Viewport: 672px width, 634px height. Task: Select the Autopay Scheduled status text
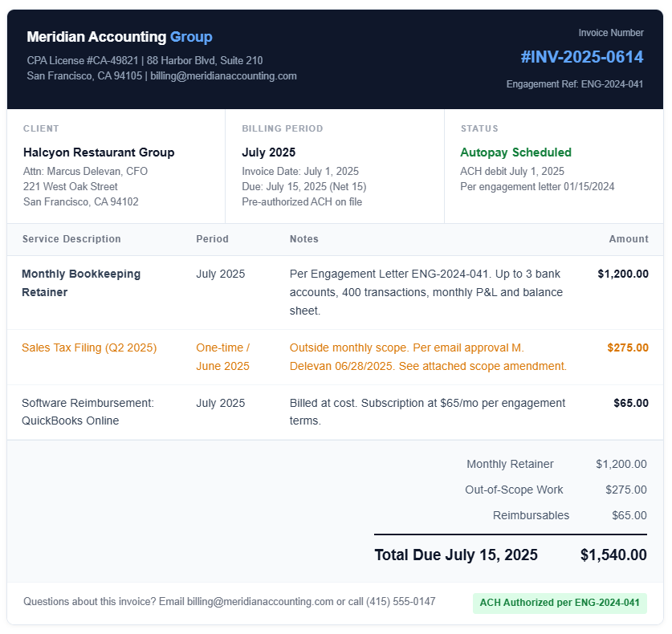[x=515, y=152]
